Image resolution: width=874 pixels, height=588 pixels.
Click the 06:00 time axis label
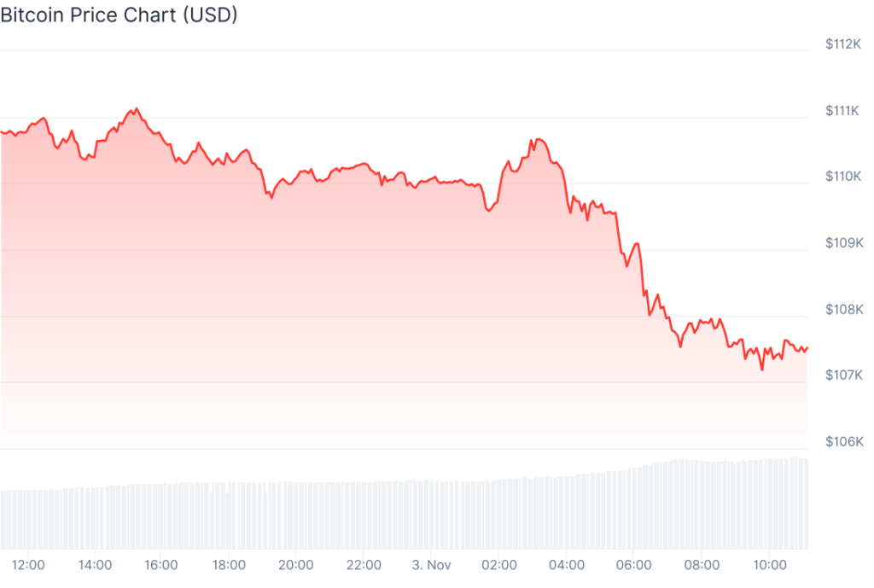(x=634, y=564)
